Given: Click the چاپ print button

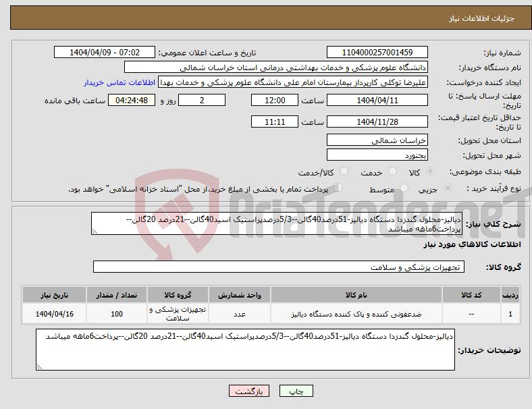Looking at the screenshot, I should (296, 391).
